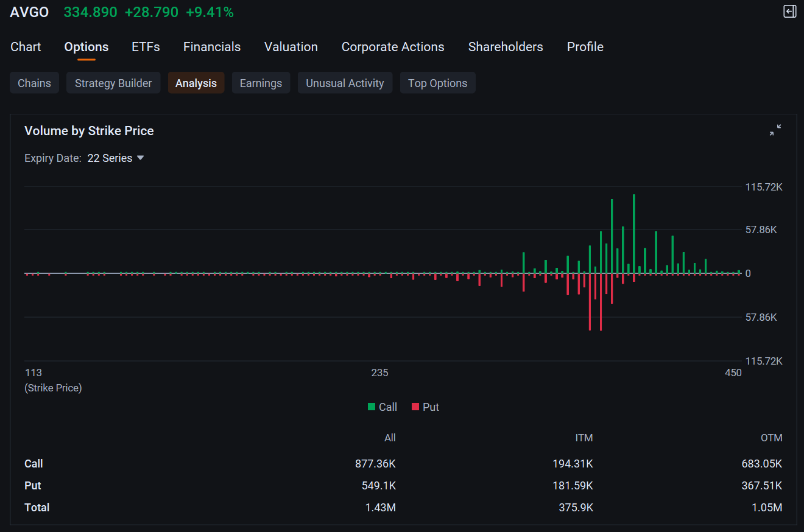Open the Expiry Date series dropdown

point(116,158)
